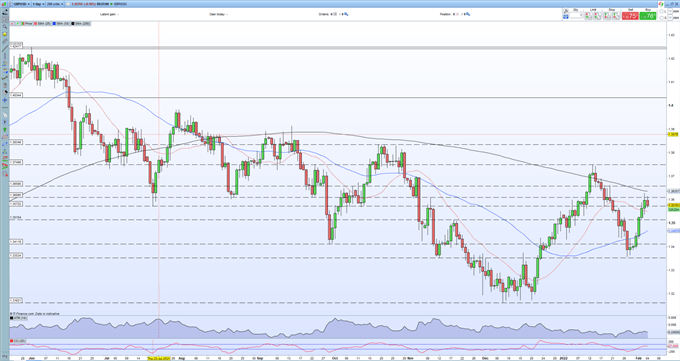Select the lower radio button beside Buy
This screenshot has width=680, height=361.
pos(661,18)
